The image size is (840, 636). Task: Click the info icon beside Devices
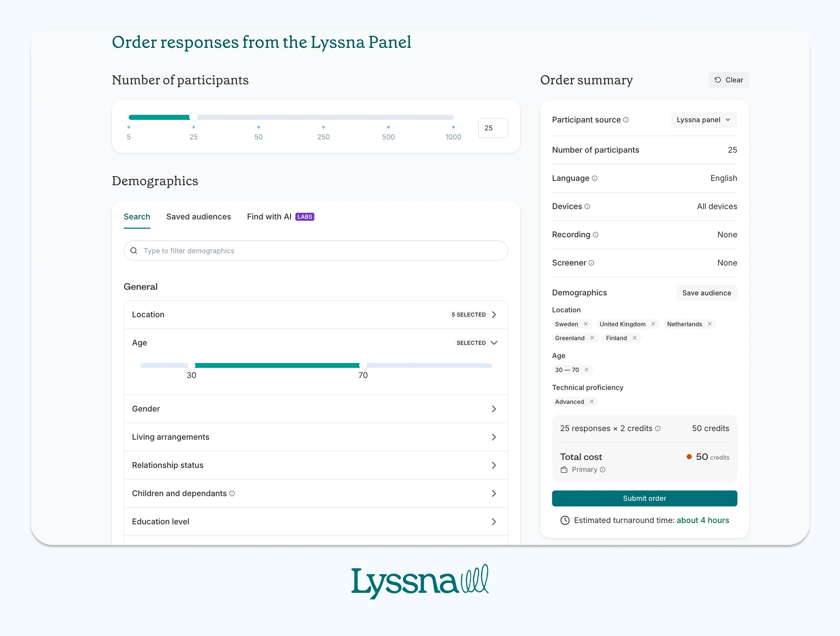click(587, 207)
